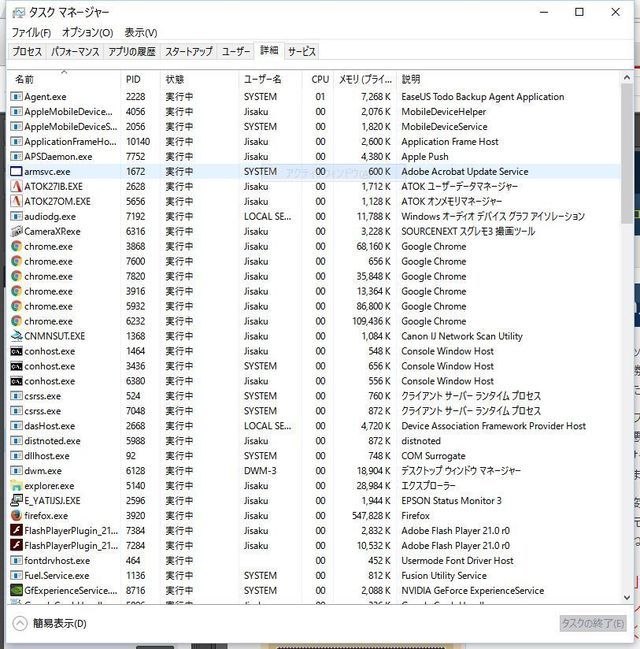Click the ATOK27OM.EXE icon
Viewport: 640px width, 649px height.
click(x=16, y=201)
